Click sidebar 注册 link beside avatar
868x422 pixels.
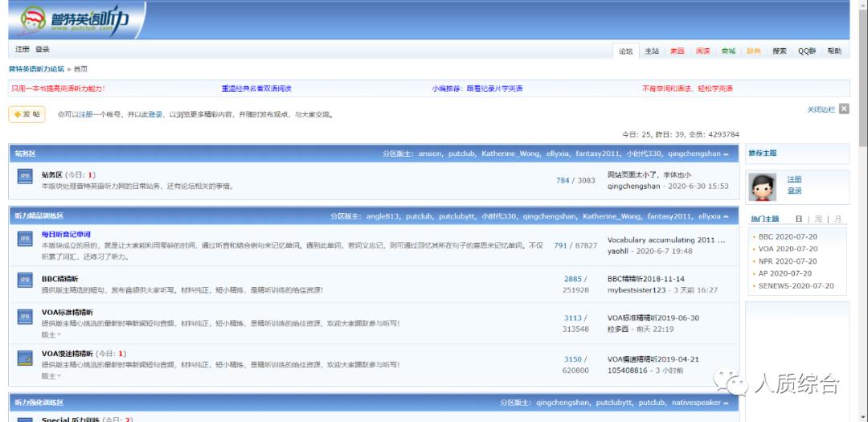[x=794, y=179]
